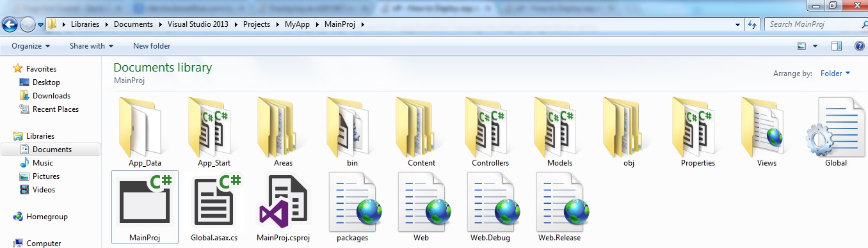Viewport: 868px width, 248px height.
Task: Go to Libraries in the breadcrumb
Action: point(85,24)
